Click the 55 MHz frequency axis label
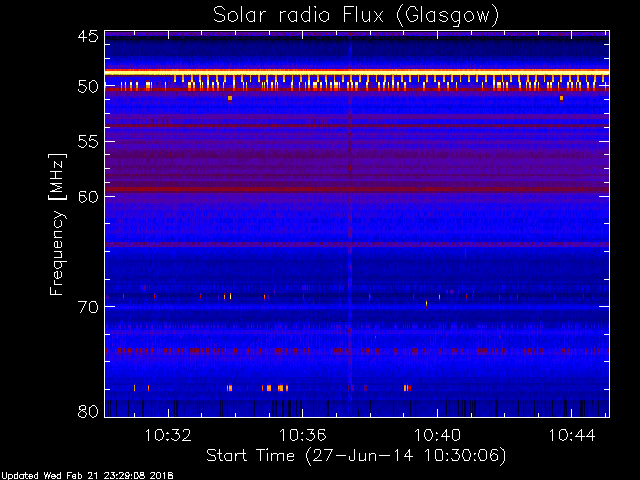This screenshot has height=480, width=640. point(88,142)
